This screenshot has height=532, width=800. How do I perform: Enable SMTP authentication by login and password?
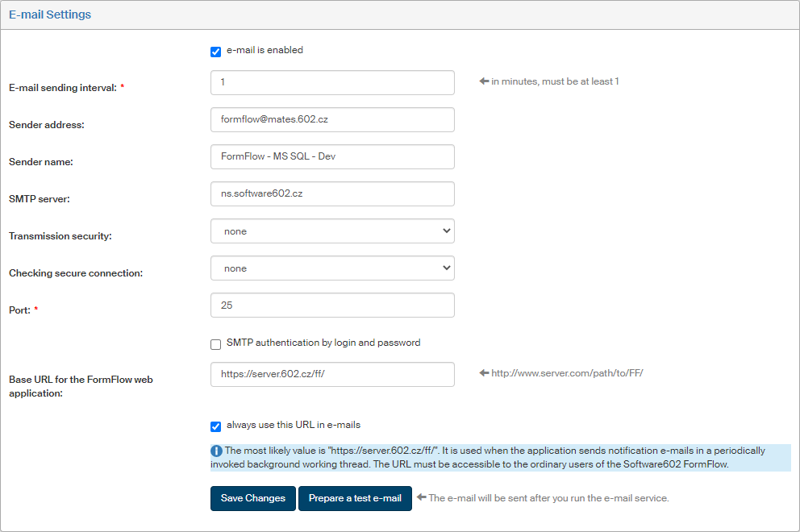point(215,344)
